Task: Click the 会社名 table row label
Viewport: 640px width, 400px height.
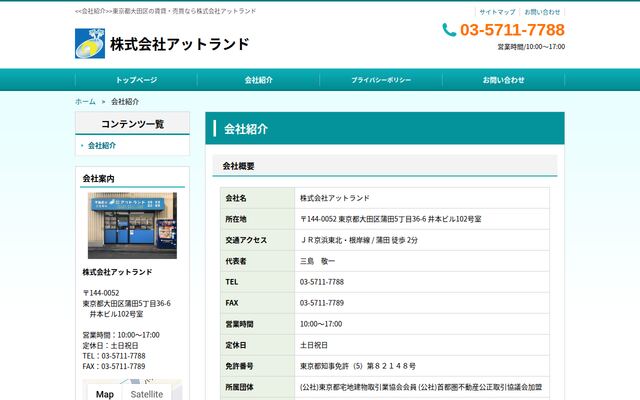Action: pos(236,198)
